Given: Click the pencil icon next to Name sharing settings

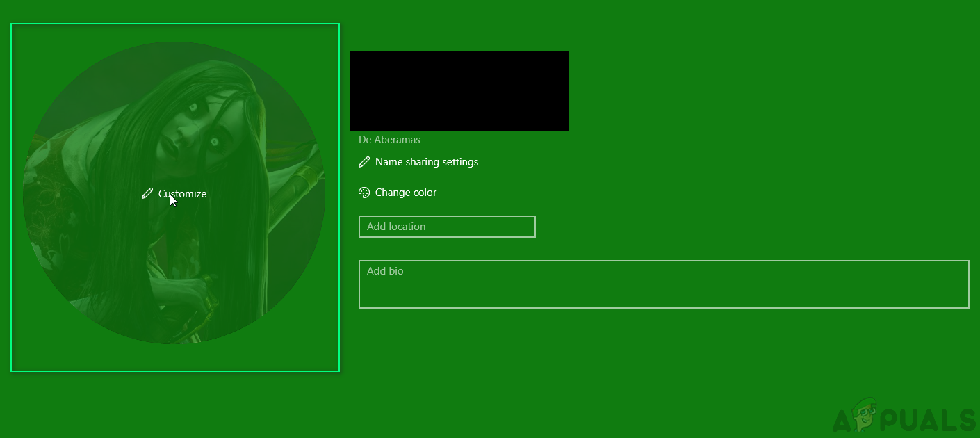Looking at the screenshot, I should click(364, 162).
